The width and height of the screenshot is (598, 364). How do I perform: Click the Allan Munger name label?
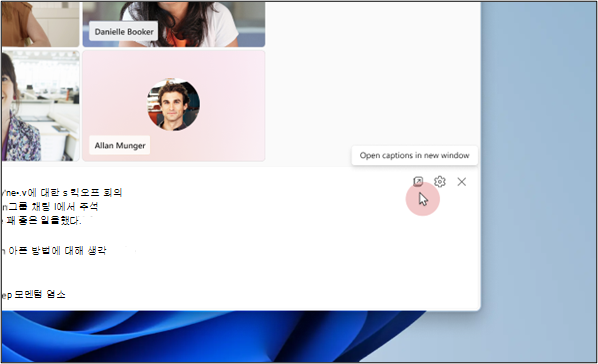[120, 145]
